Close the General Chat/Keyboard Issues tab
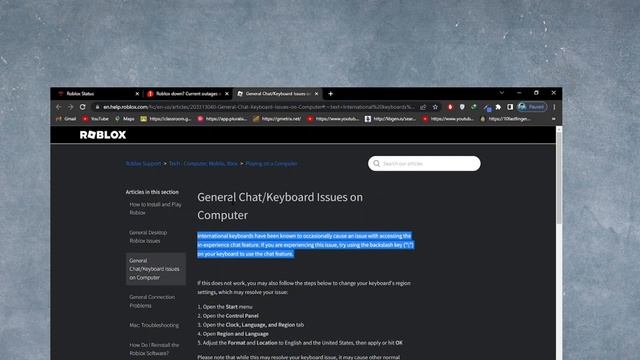This screenshot has width=640, height=360. [316, 94]
